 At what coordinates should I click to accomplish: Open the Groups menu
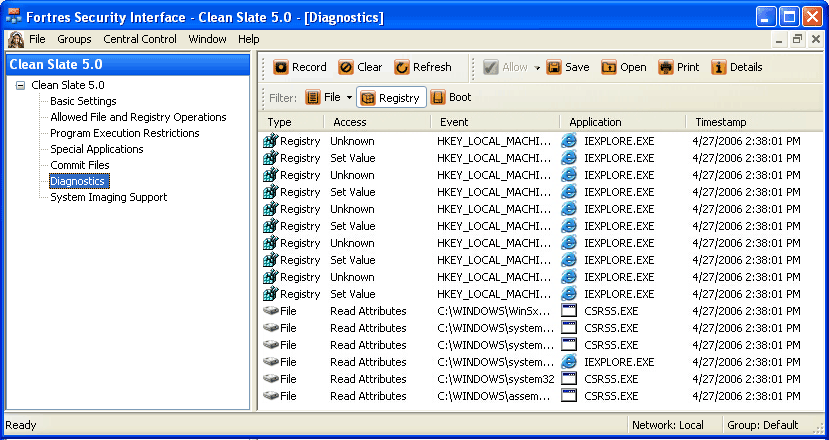pos(74,39)
